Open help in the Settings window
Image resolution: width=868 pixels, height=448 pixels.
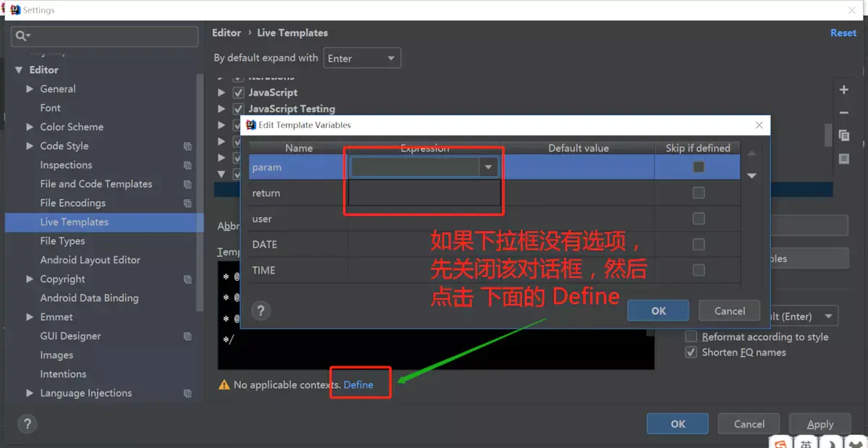(x=26, y=424)
